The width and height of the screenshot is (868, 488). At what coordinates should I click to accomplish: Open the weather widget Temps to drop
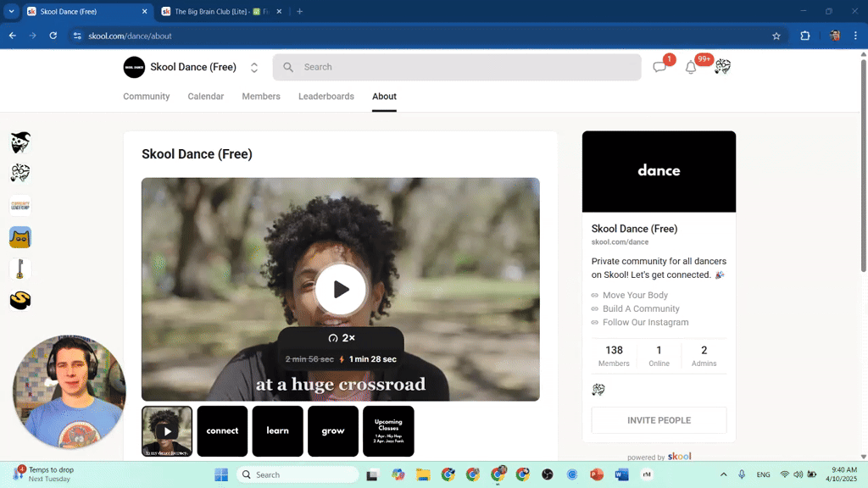(x=44, y=474)
